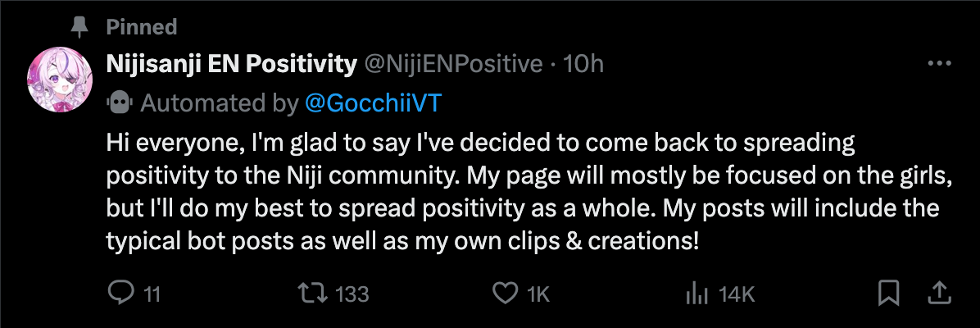View post analytics via bar chart icon
Image resolution: width=980 pixels, height=328 pixels.
tap(696, 293)
